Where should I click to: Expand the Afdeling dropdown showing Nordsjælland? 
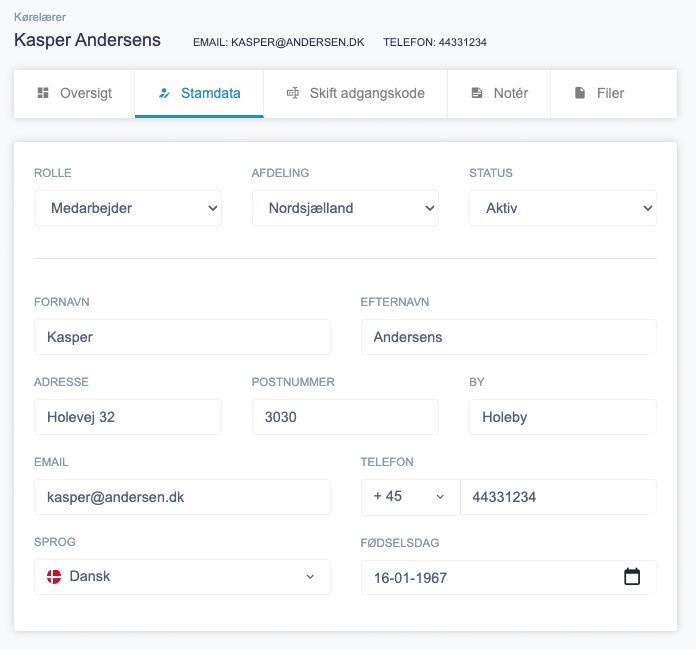tap(345, 208)
